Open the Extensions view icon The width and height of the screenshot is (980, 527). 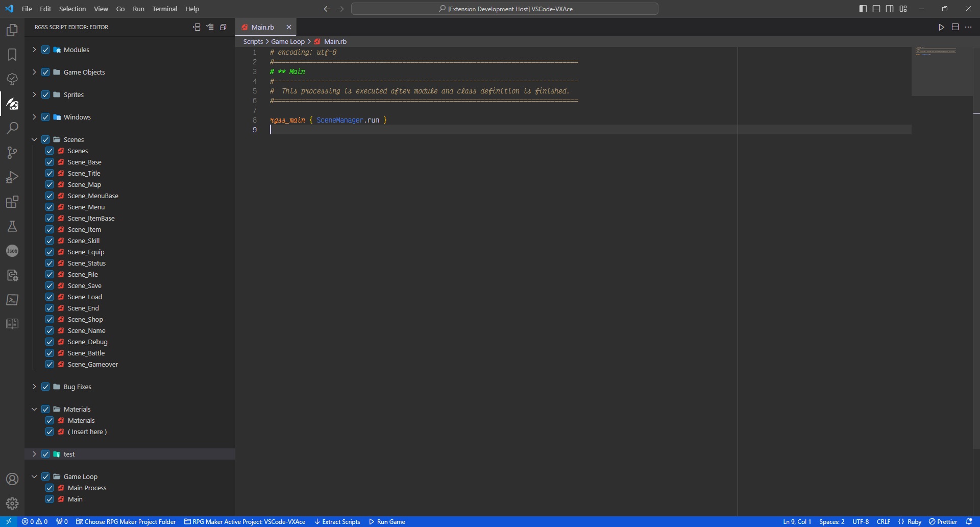point(12,202)
